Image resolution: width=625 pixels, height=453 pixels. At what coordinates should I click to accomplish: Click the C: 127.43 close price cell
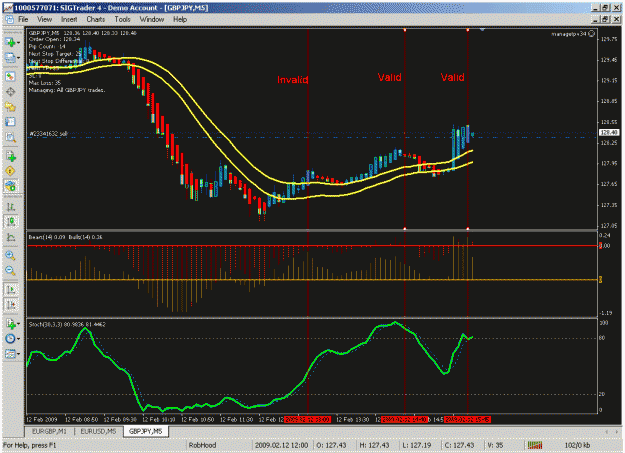tap(460, 445)
